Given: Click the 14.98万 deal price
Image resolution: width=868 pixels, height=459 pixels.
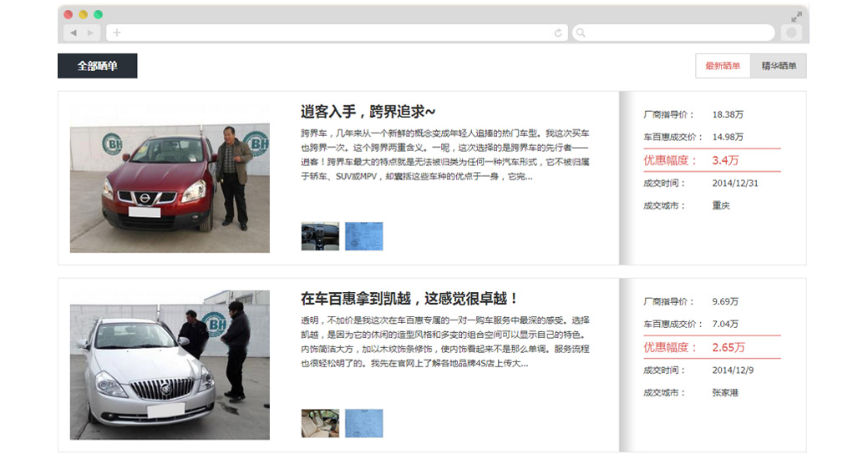Looking at the screenshot, I should click(728, 137).
